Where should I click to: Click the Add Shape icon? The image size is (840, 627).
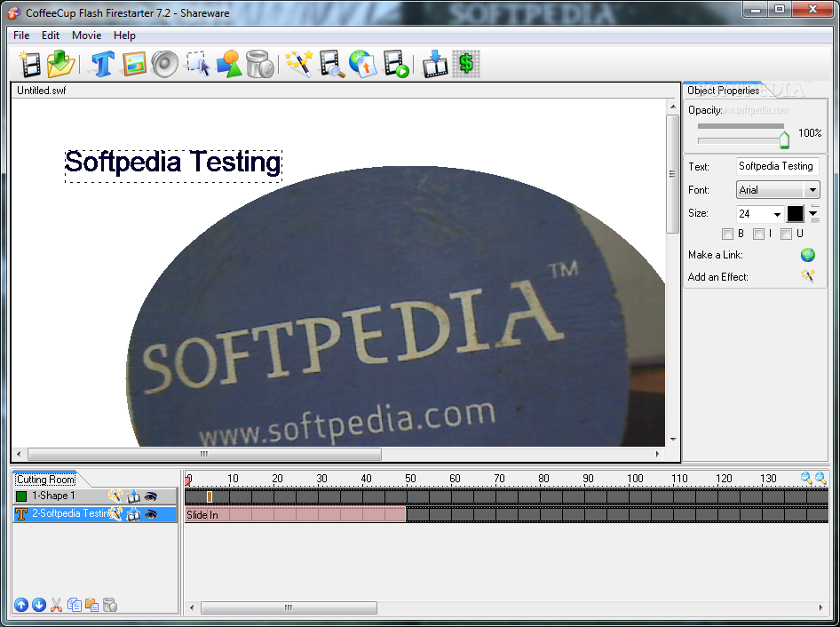pyautogui.click(x=229, y=64)
